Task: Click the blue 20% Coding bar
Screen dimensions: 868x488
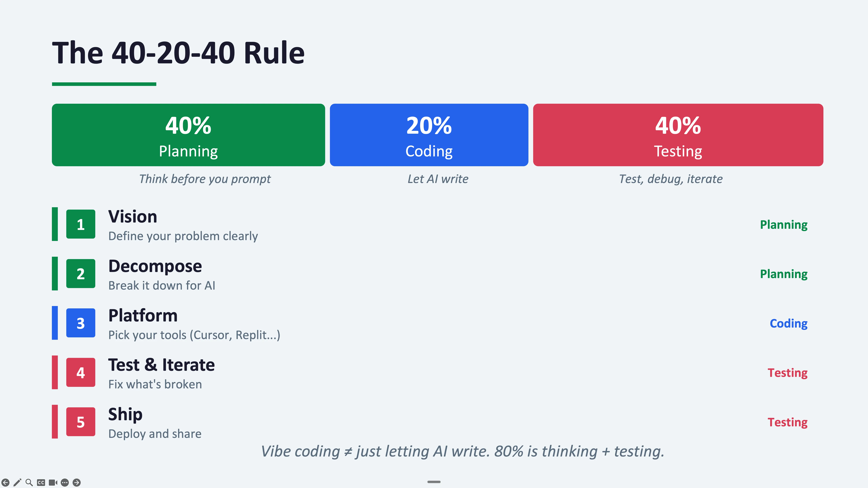Action: 429,135
